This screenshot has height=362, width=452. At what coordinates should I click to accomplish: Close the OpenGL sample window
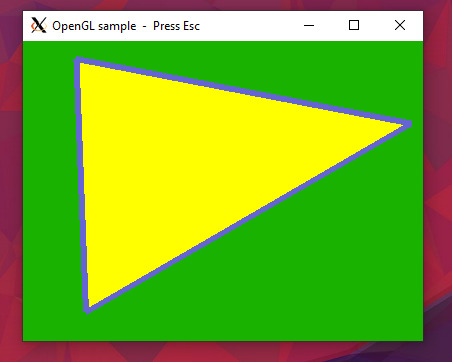400,25
